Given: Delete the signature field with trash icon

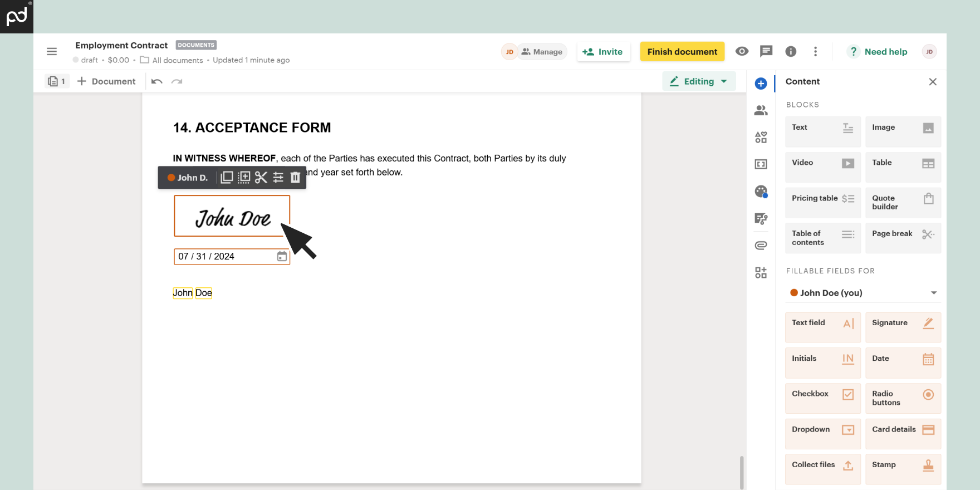Looking at the screenshot, I should point(296,178).
